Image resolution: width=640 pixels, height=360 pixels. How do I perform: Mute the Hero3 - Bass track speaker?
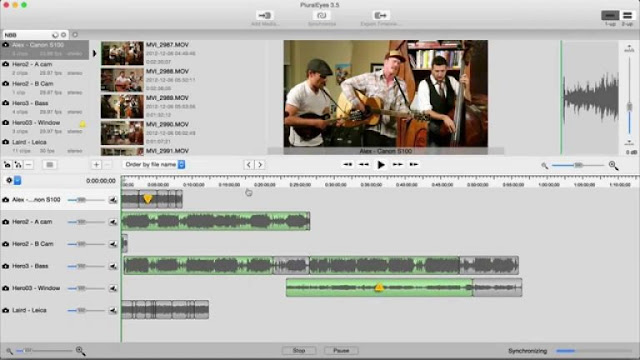pos(113,266)
